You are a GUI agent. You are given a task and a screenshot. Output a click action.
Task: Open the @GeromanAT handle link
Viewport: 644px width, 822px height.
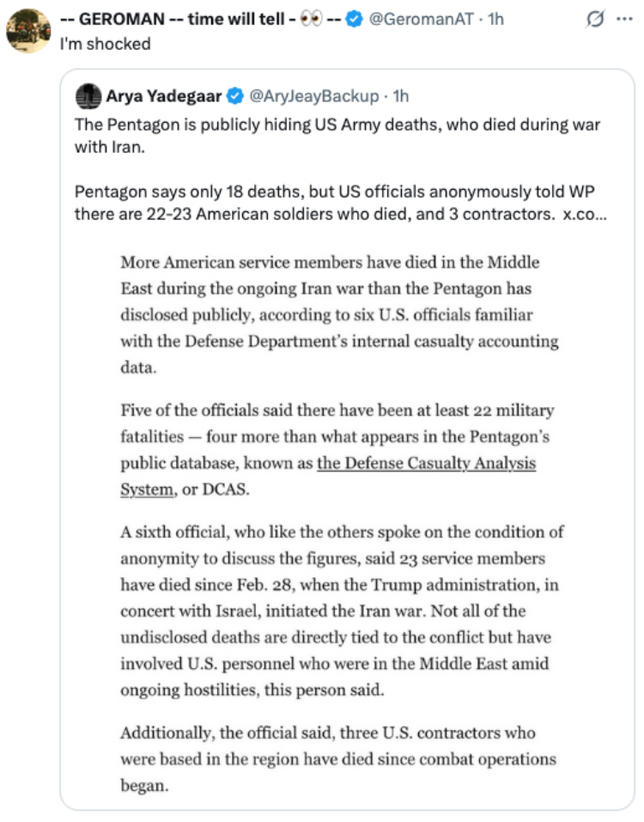(x=422, y=20)
